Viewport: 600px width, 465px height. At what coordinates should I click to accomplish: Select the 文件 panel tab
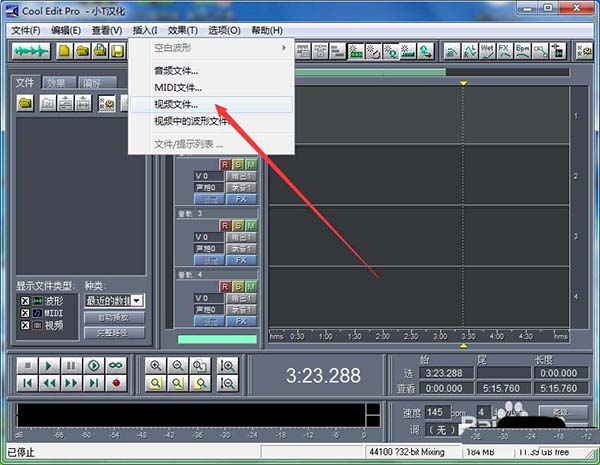(x=25, y=82)
